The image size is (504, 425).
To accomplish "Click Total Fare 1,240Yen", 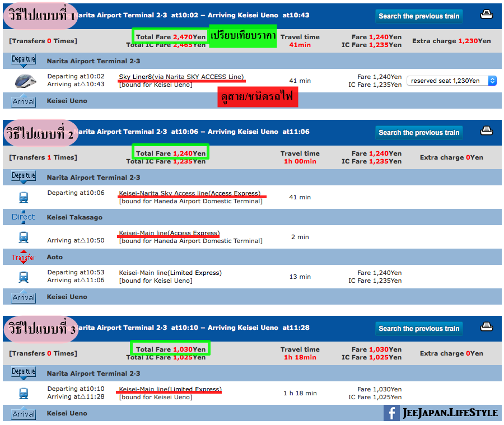I will point(171,153).
